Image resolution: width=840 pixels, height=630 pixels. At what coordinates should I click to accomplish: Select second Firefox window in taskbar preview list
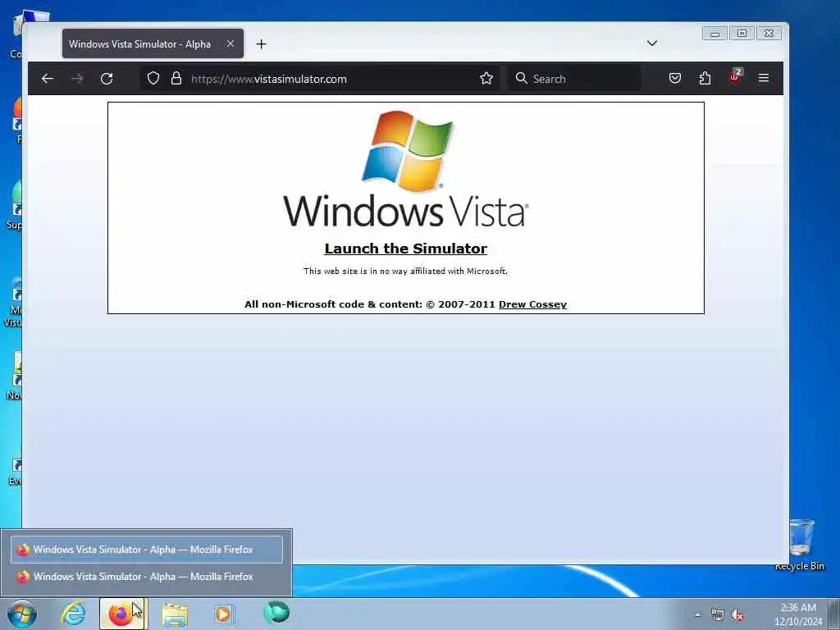click(x=147, y=577)
